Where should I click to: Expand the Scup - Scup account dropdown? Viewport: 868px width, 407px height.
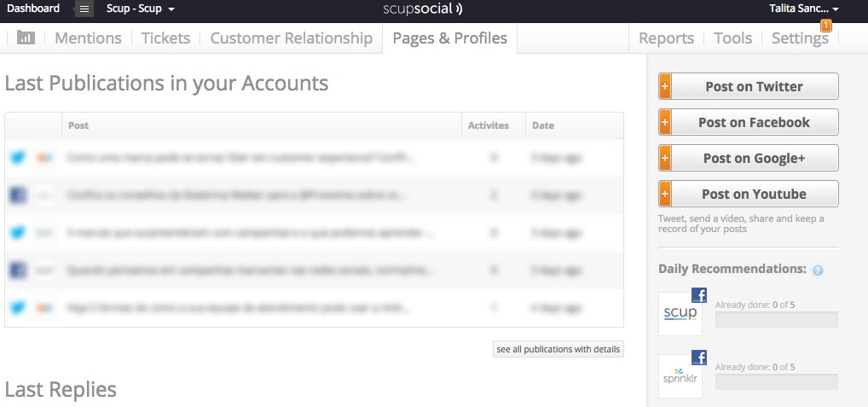tap(141, 9)
